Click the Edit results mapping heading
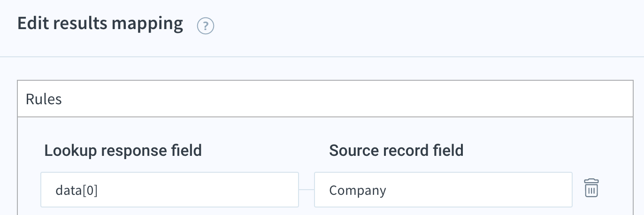The image size is (644, 215). (x=100, y=23)
